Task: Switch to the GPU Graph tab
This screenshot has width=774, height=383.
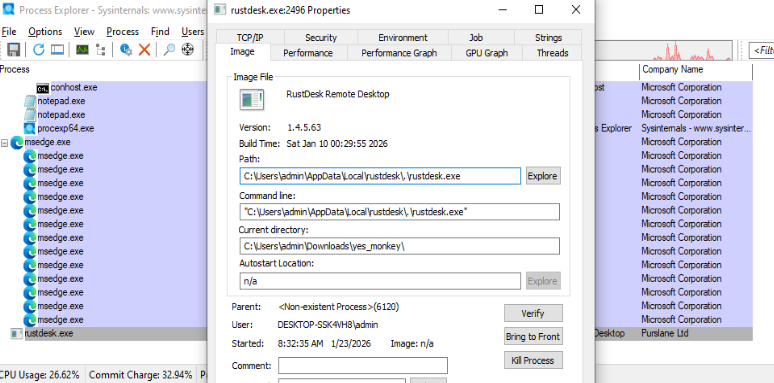Action: pyautogui.click(x=486, y=53)
